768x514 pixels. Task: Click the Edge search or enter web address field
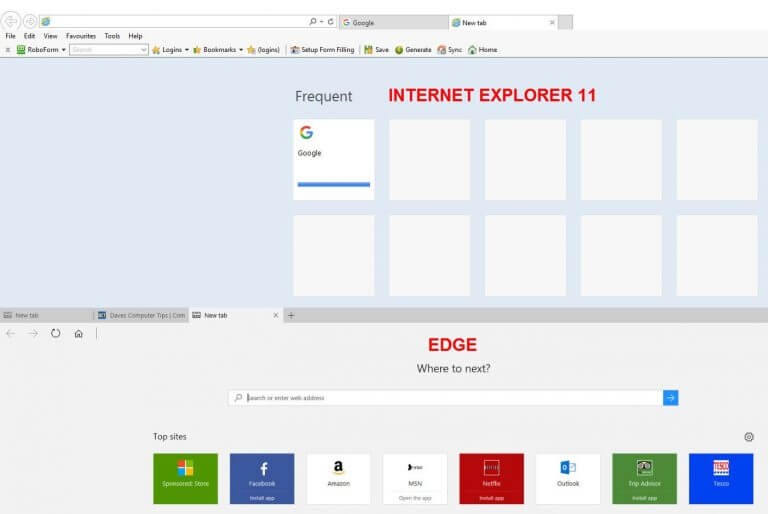point(445,398)
